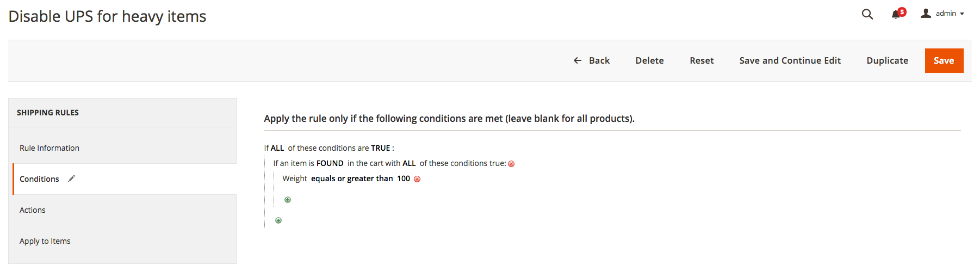The height and width of the screenshot is (277, 980).
Task: Switch to the Actions tab
Action: coord(33,210)
